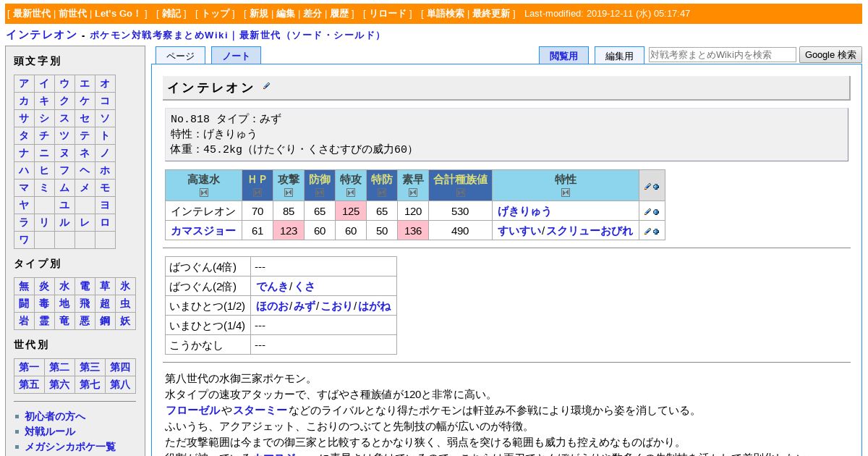This screenshot has height=456, width=868.
Task: Open インテレオン page title link
Action: 42,35
